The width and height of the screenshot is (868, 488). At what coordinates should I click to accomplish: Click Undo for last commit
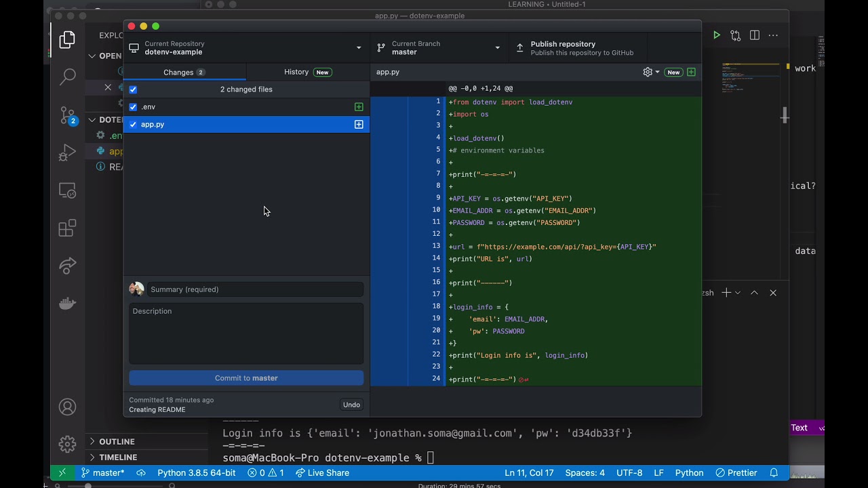click(x=351, y=405)
